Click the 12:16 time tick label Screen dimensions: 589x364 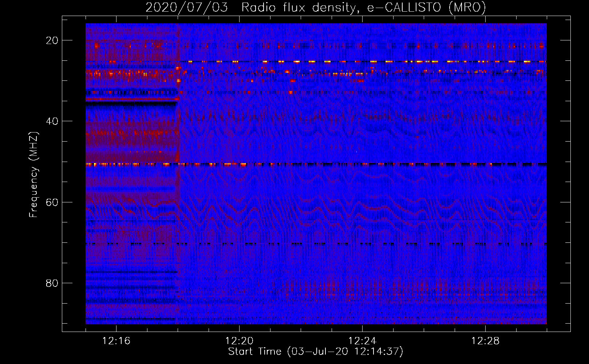116,341
